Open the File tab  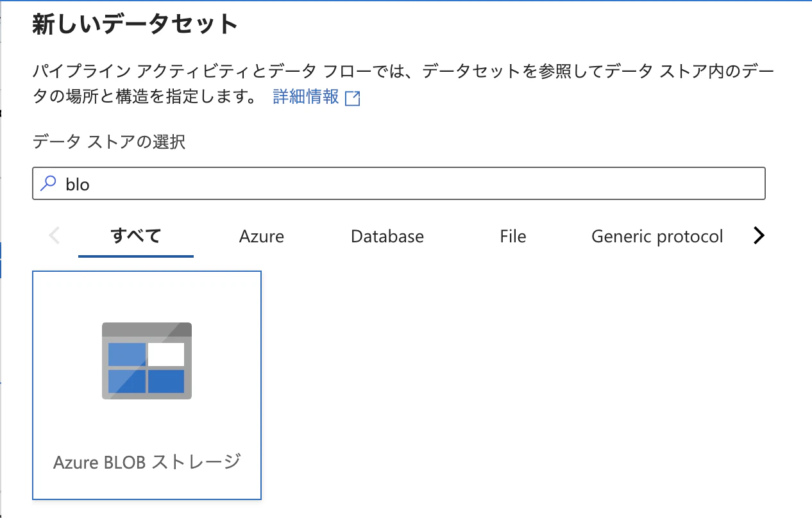click(513, 236)
